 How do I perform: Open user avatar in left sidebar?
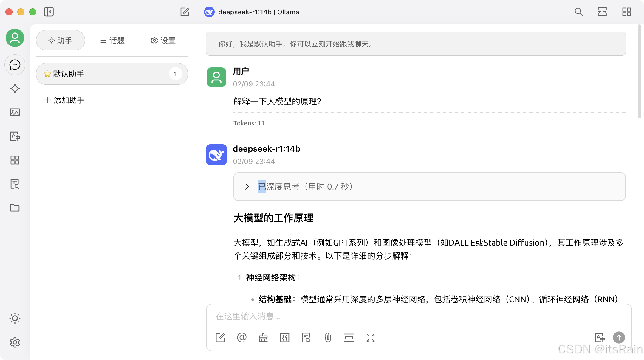pyautogui.click(x=15, y=38)
